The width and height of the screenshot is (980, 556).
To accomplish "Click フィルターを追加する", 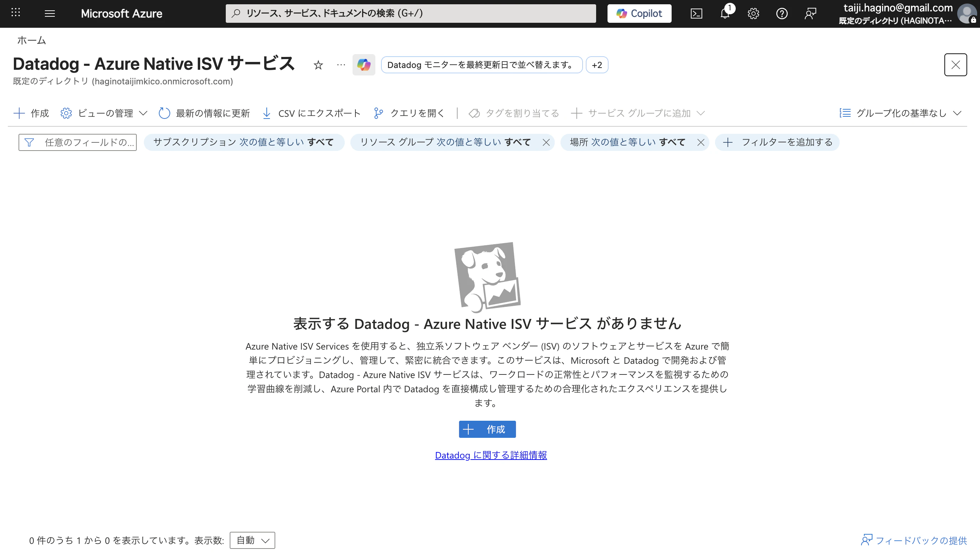I will [777, 142].
